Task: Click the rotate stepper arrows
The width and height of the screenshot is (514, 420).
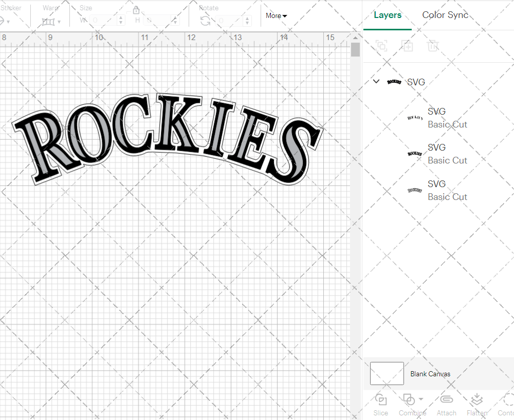Action: pos(248,21)
